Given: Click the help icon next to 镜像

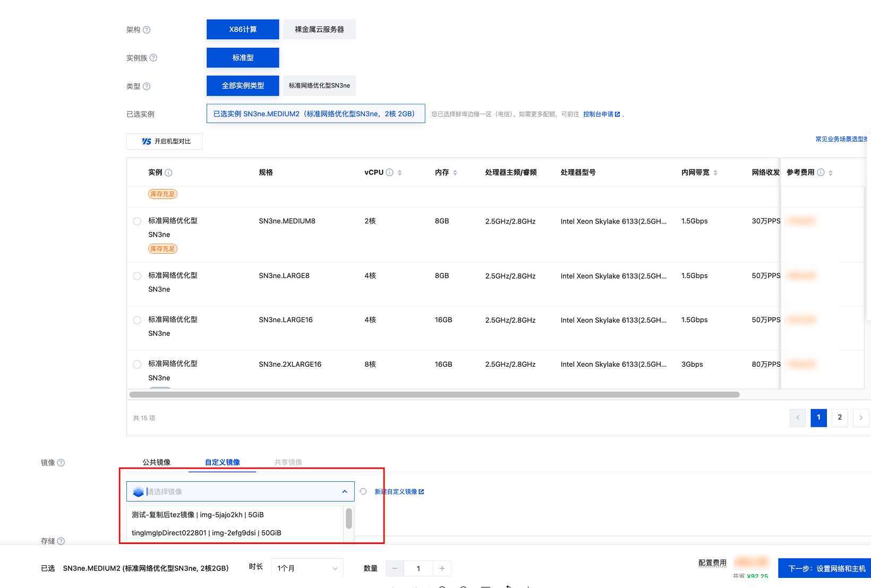Looking at the screenshot, I should [61, 463].
